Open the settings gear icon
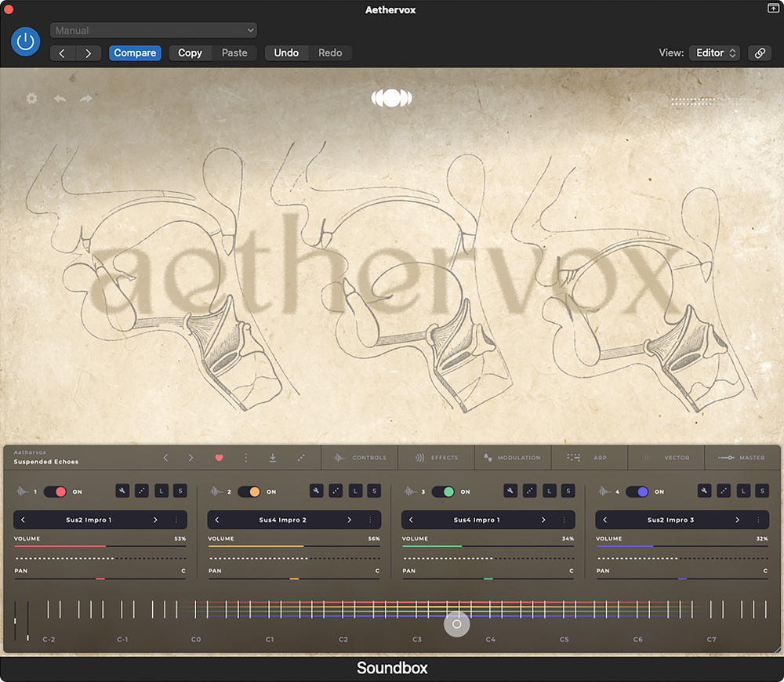Screen dimensions: 784x682 [x=31, y=99]
